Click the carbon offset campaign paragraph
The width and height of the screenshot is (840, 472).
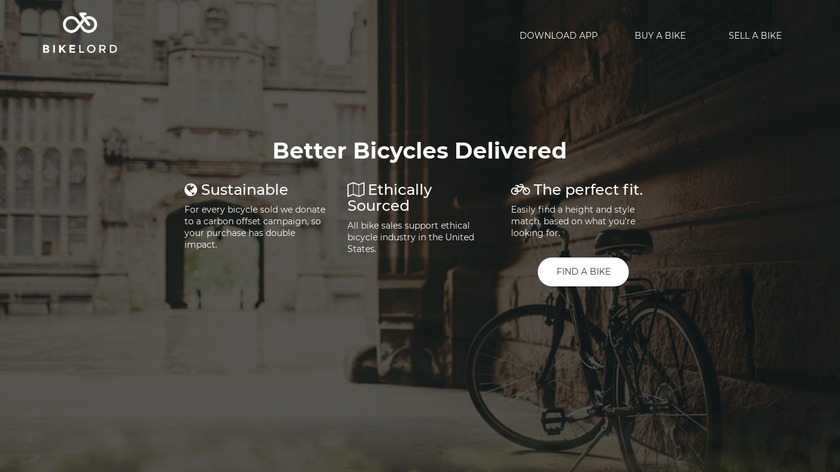tap(255, 227)
